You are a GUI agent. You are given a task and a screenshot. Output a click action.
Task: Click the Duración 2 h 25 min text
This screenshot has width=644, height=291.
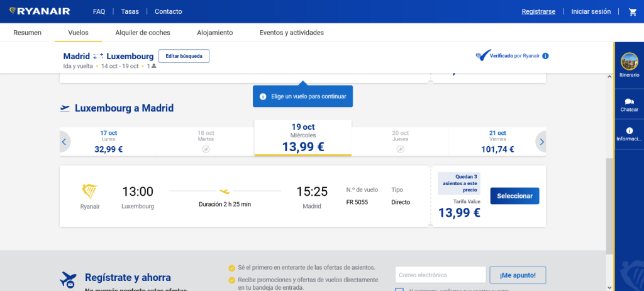point(225,203)
